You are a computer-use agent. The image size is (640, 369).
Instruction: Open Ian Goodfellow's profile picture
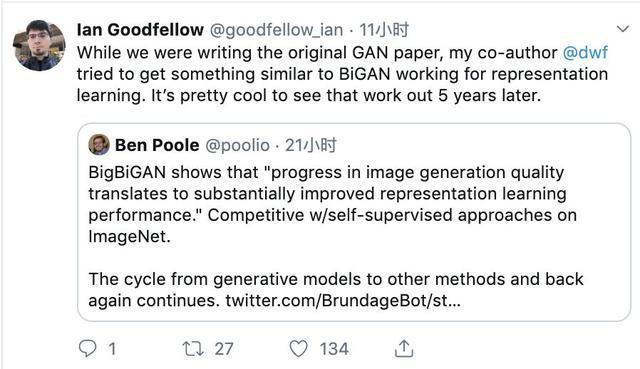click(x=39, y=45)
